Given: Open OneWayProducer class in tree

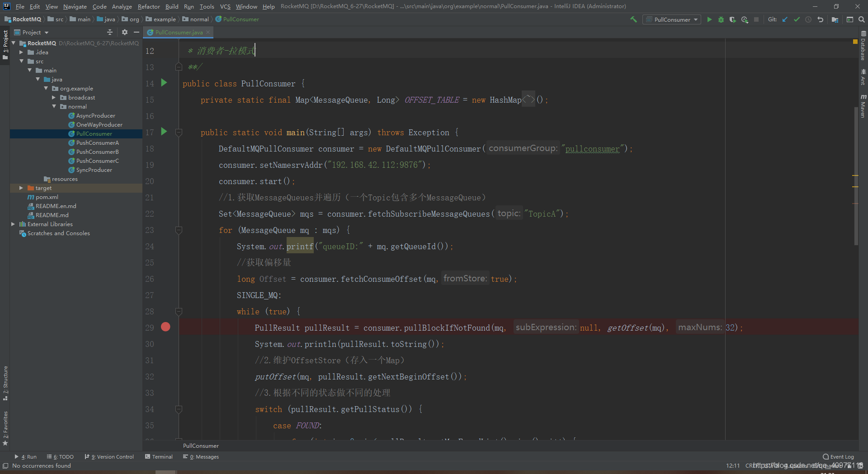Looking at the screenshot, I should (x=99, y=124).
